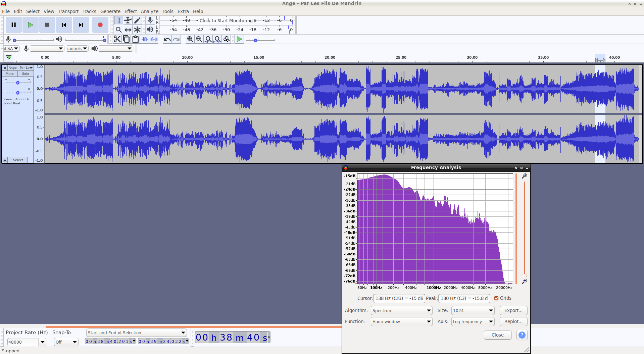Select the Draw pencil tool
Screen dimensions: 644x354
[x=137, y=20]
